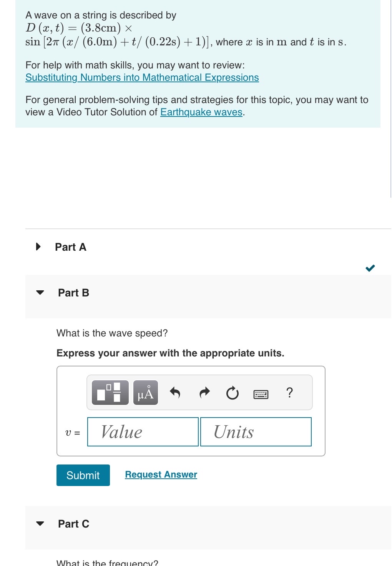The height and width of the screenshot is (566, 392).
Task: Reset the answer field using the circular arrow icon
Action: tap(232, 393)
